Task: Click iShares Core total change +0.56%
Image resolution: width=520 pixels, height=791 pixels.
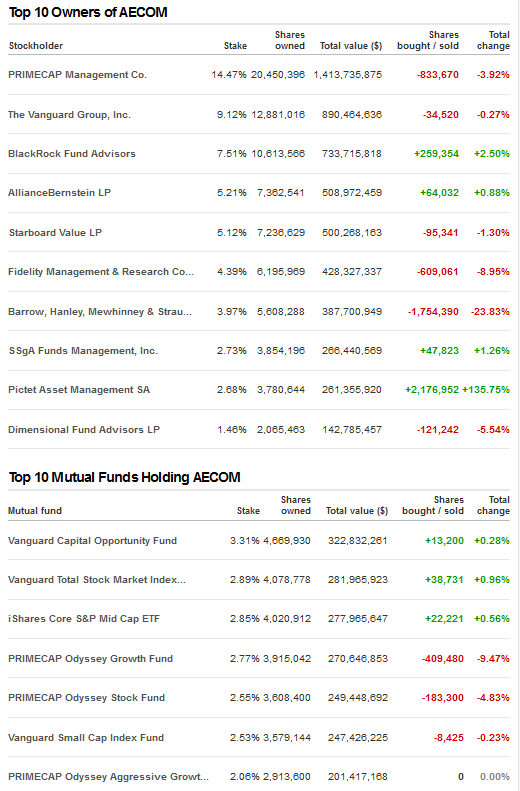Action: tap(492, 619)
